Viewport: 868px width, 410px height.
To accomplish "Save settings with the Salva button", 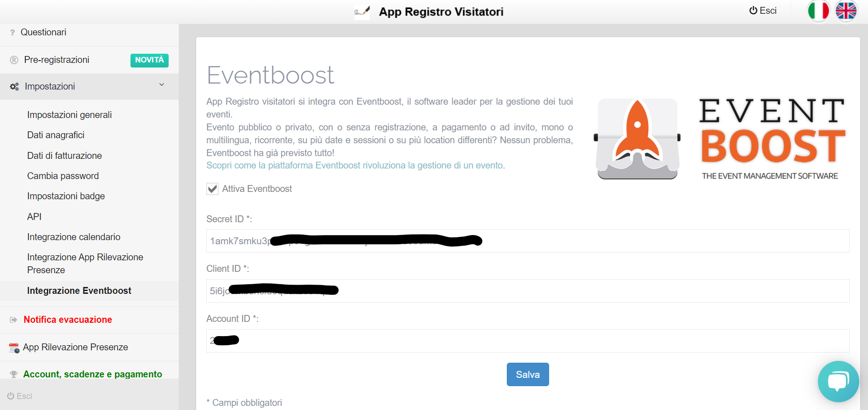I will [528, 375].
